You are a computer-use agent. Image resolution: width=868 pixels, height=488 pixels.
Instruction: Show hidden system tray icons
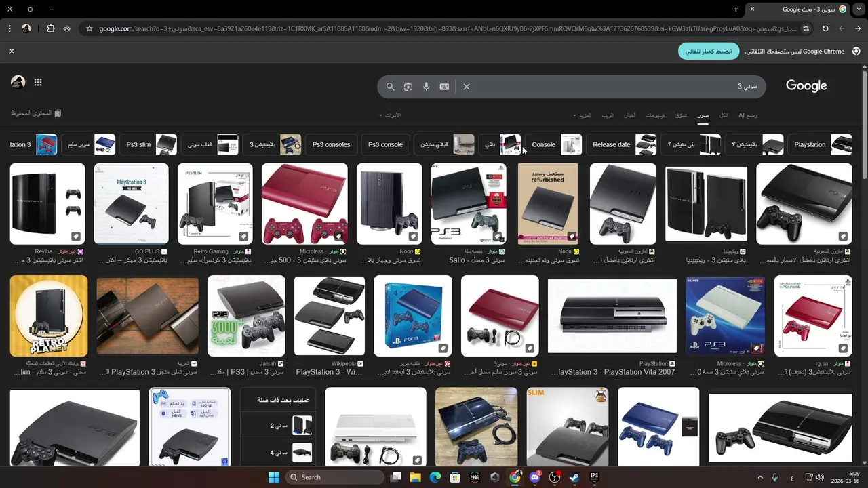760,477
